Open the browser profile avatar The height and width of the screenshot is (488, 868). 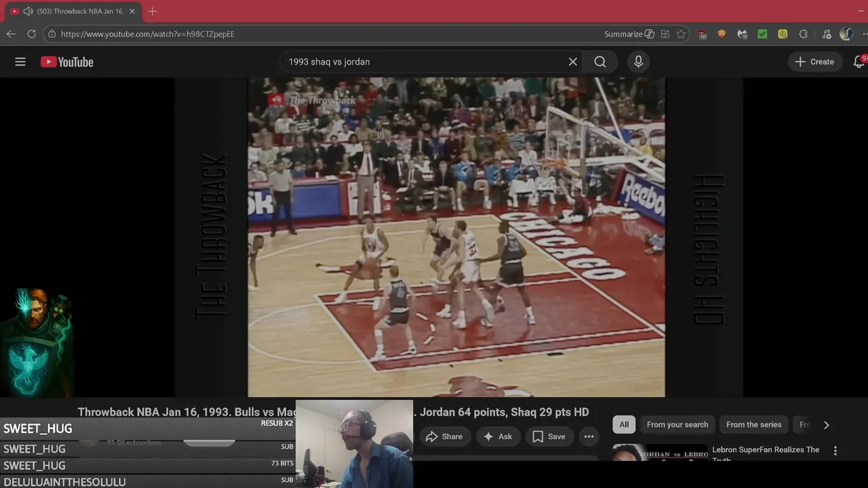coord(846,34)
